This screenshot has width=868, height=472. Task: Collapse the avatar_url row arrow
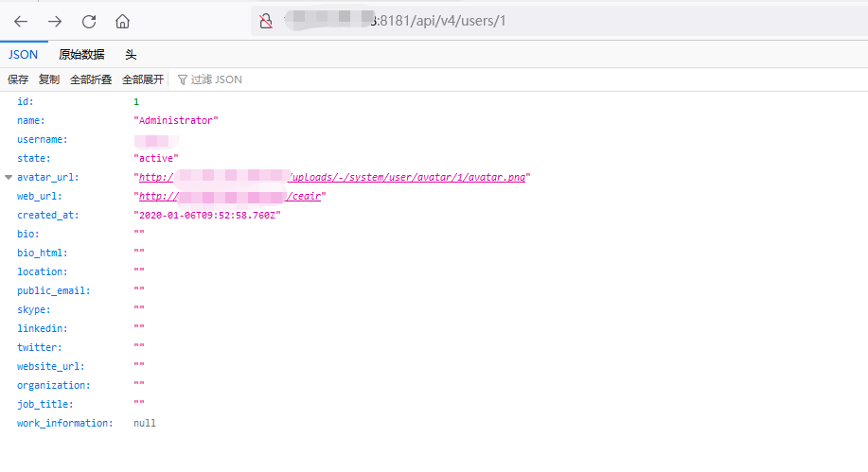point(9,177)
